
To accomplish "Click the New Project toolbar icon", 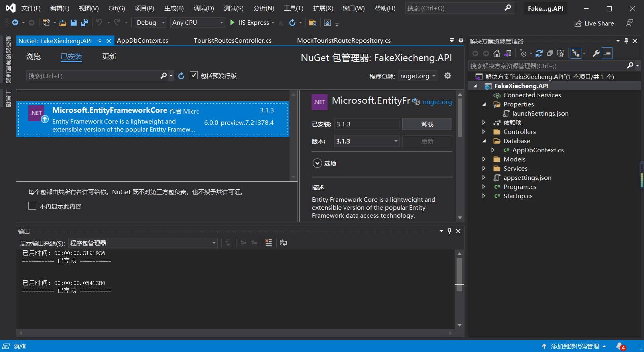I will (46, 23).
